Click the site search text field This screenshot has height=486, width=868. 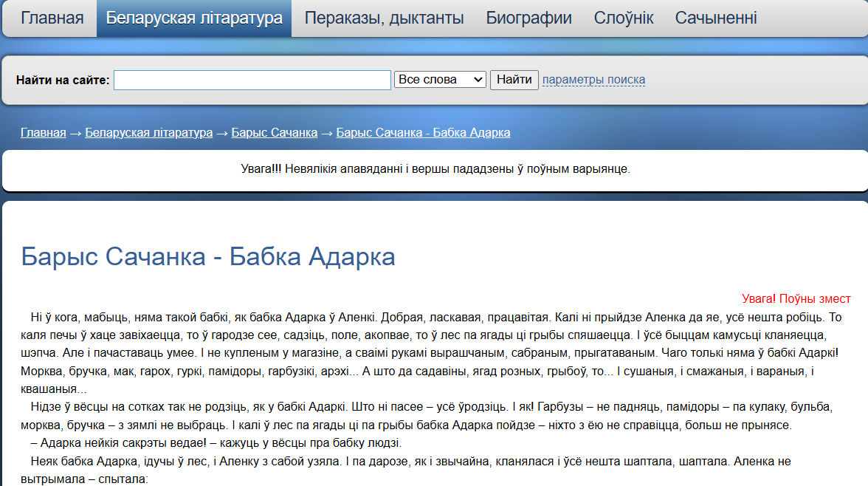252,80
